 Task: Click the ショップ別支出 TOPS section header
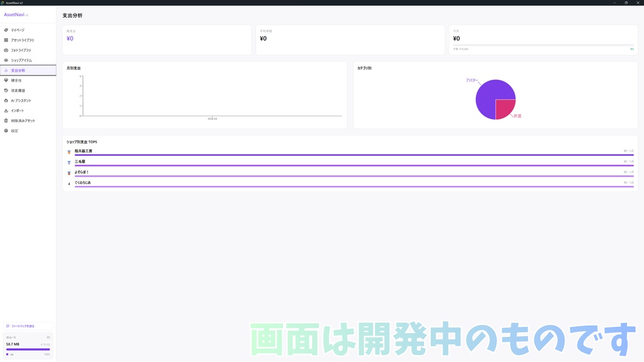(x=80, y=142)
